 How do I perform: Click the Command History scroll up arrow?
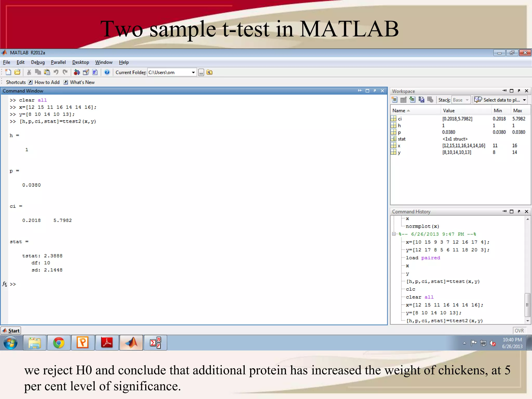point(528,219)
